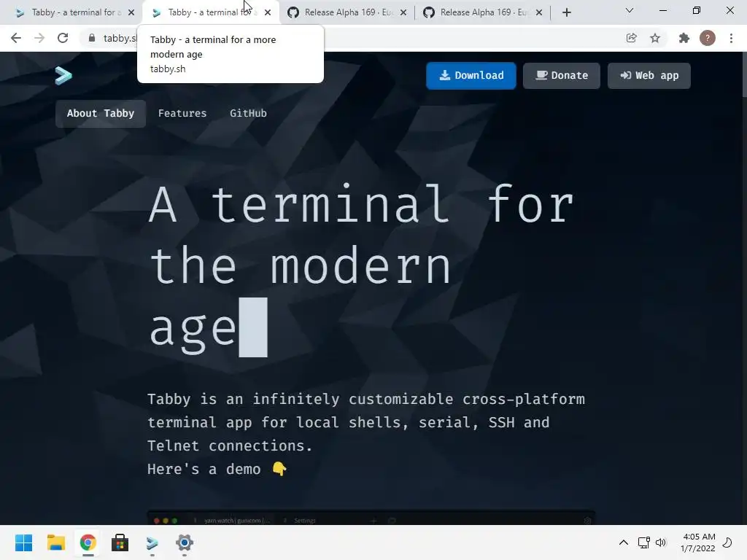The height and width of the screenshot is (560, 747).
Task: Open the Tabby app taskbar icon
Action: click(x=152, y=542)
